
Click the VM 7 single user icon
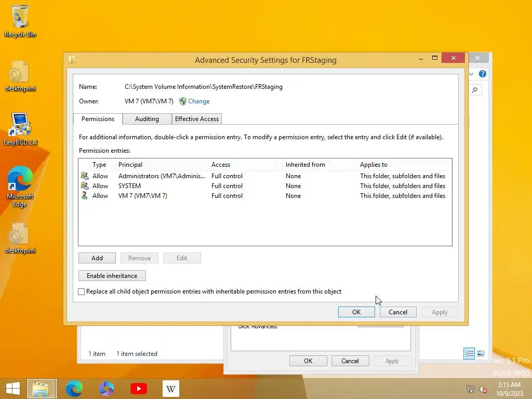(85, 195)
